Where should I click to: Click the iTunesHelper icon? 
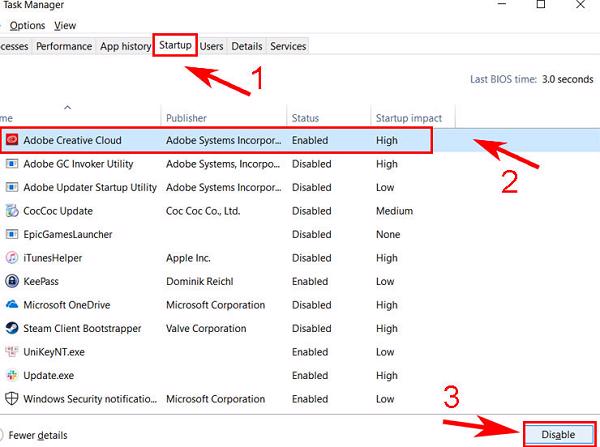pos(12,258)
